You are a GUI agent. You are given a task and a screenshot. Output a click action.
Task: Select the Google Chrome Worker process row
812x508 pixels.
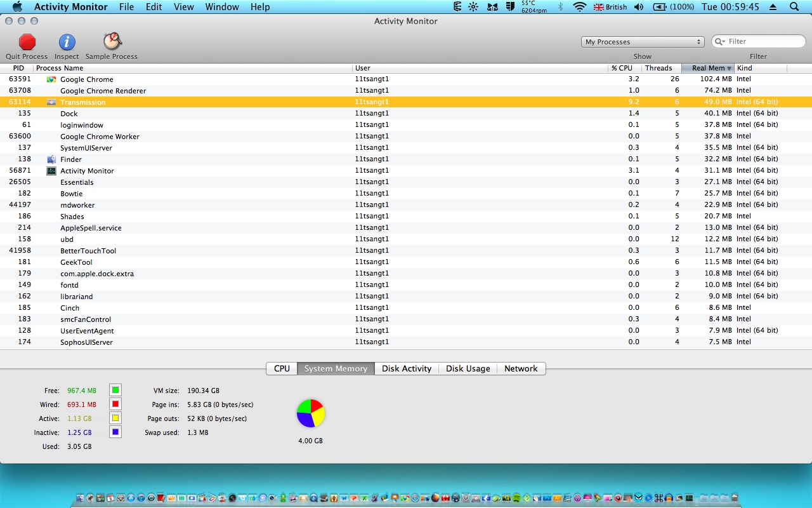[x=406, y=137]
